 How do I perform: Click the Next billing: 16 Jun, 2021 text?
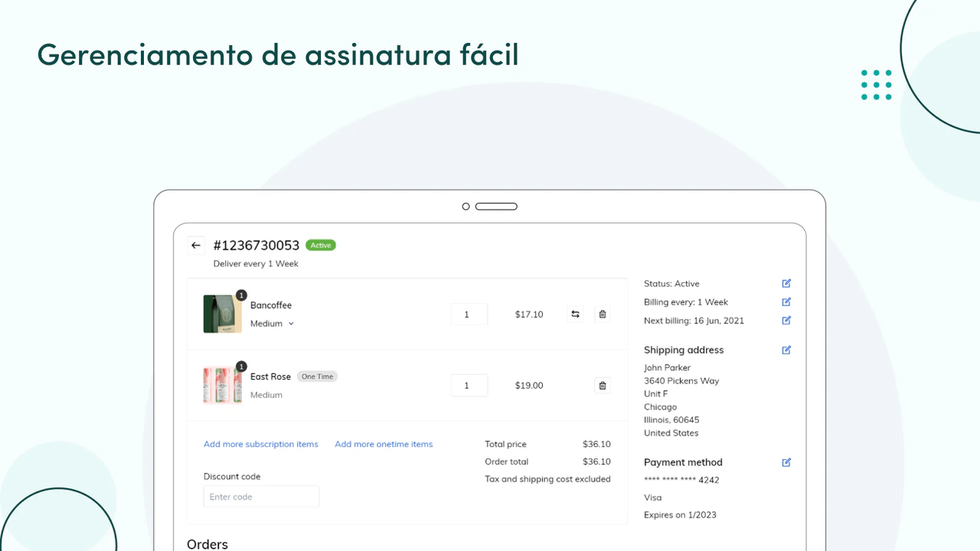pos(694,321)
